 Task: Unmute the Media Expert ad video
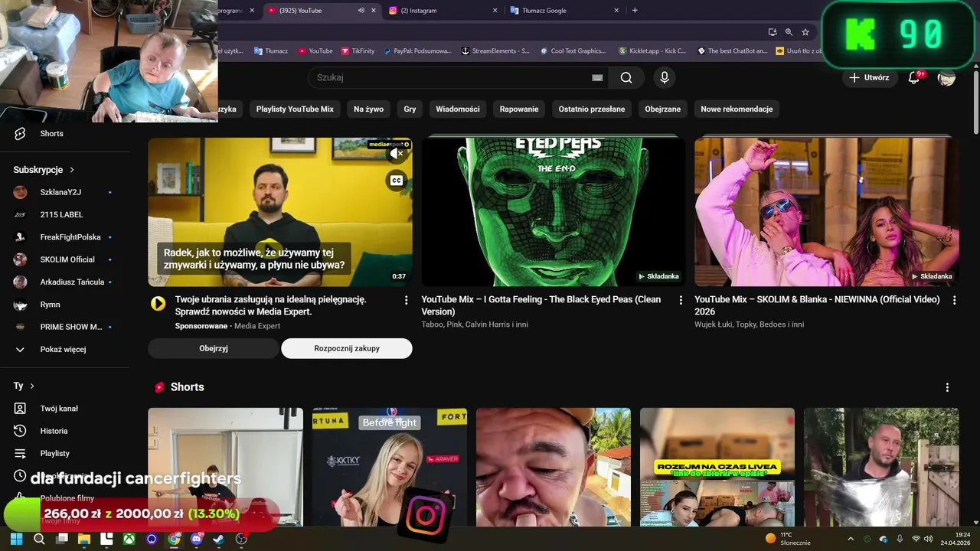pos(396,154)
